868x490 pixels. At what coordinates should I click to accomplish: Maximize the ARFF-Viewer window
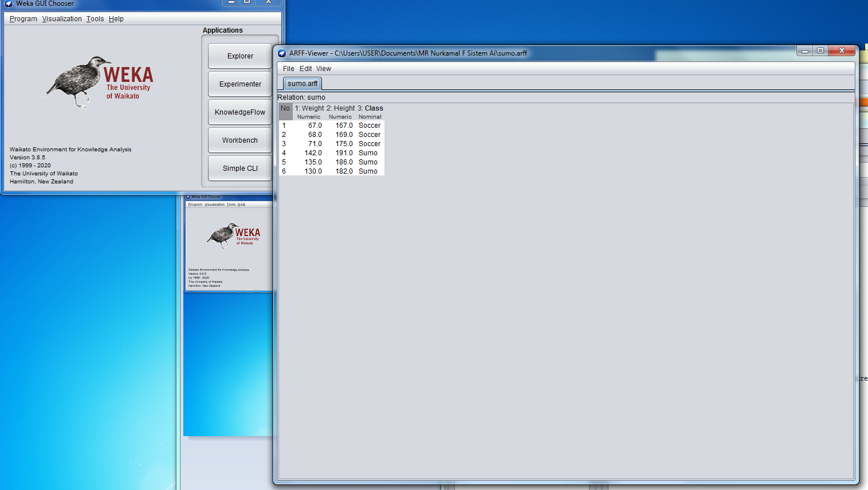pyautogui.click(x=820, y=50)
